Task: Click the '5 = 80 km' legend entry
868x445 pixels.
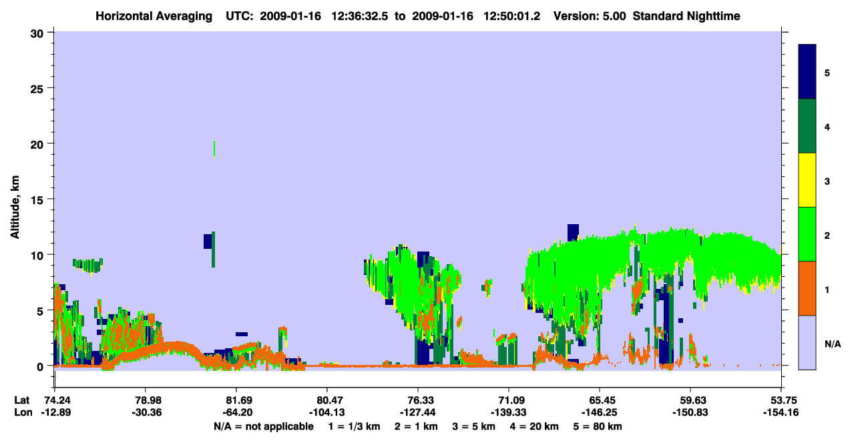Action: tap(598, 426)
